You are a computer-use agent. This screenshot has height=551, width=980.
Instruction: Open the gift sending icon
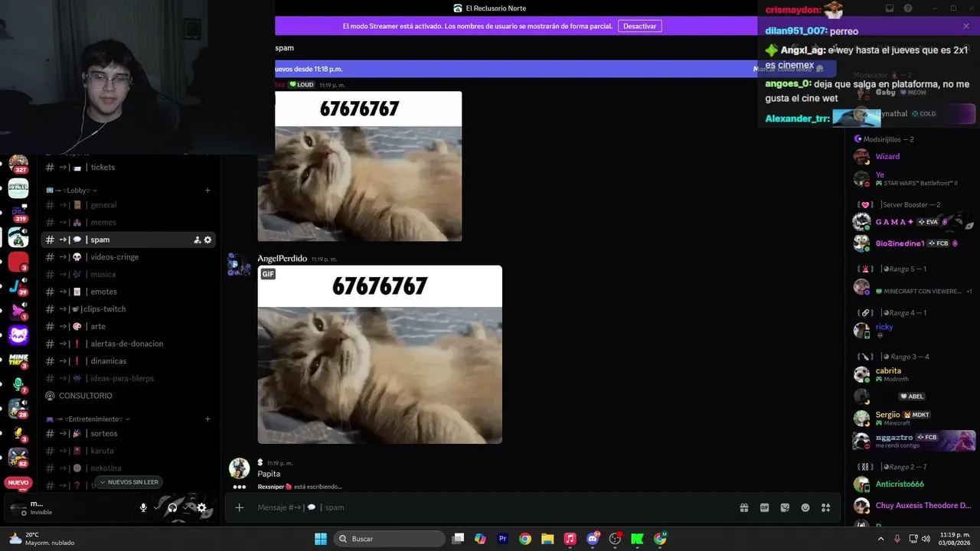coord(743,507)
